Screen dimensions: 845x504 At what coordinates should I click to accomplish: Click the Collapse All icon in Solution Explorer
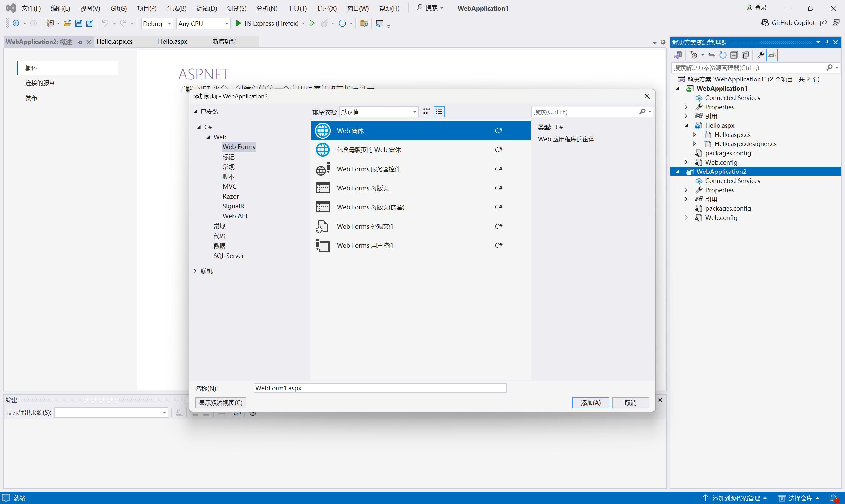(x=734, y=55)
